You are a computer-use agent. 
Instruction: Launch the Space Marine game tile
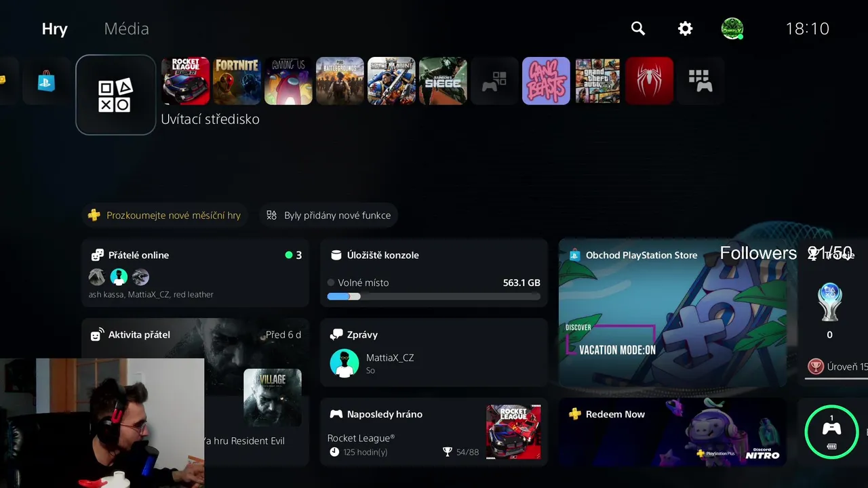pyautogui.click(x=392, y=81)
